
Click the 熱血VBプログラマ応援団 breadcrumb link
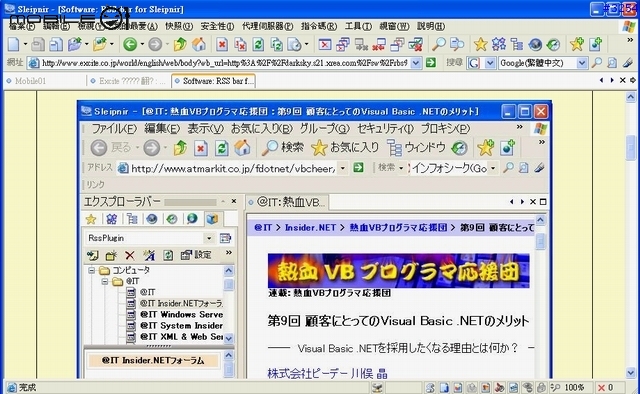[x=398, y=227]
